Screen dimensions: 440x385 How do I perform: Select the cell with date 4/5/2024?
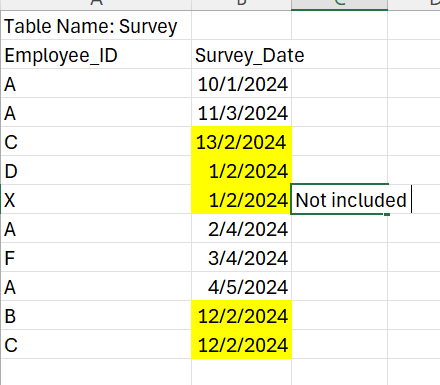pos(242,286)
